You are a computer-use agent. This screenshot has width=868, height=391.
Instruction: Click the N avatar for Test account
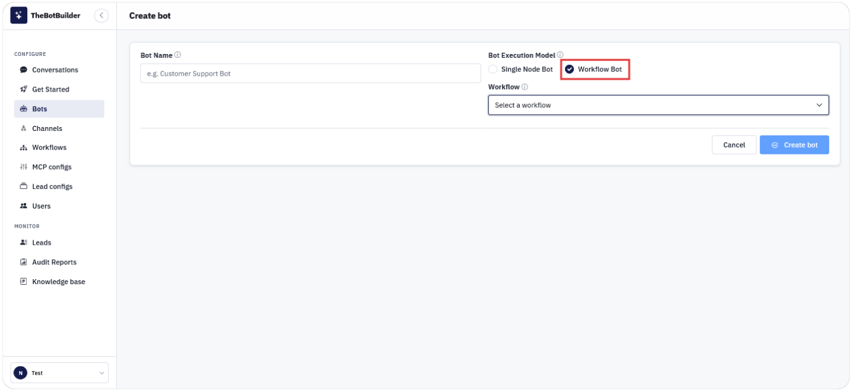tap(20, 373)
